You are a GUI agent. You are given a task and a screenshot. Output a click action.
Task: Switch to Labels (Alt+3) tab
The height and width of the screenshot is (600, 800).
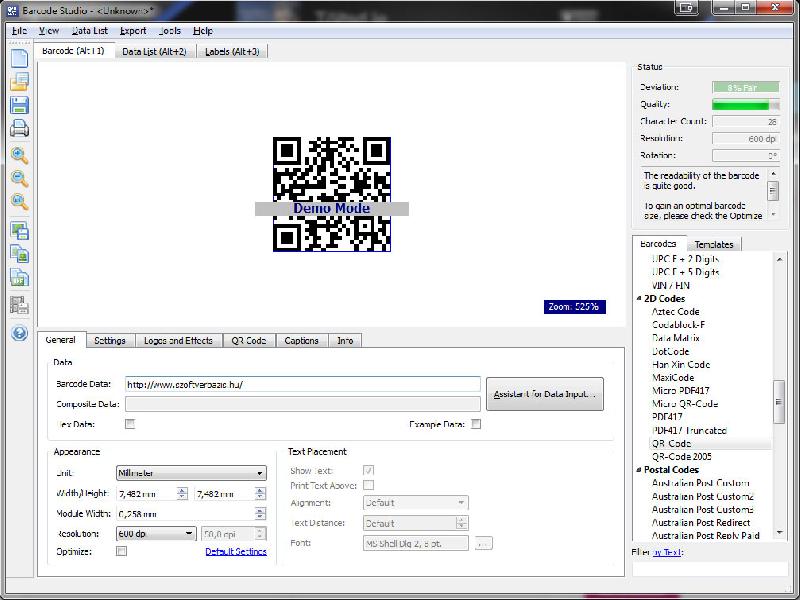coord(232,52)
